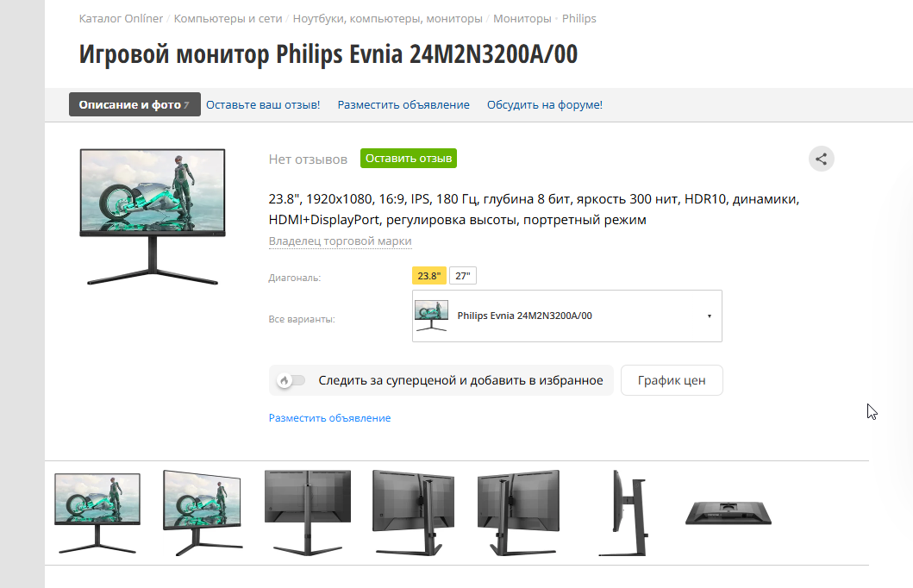The image size is (913, 588).
Task: Select the 23.8" diagonal option
Action: tap(429, 276)
